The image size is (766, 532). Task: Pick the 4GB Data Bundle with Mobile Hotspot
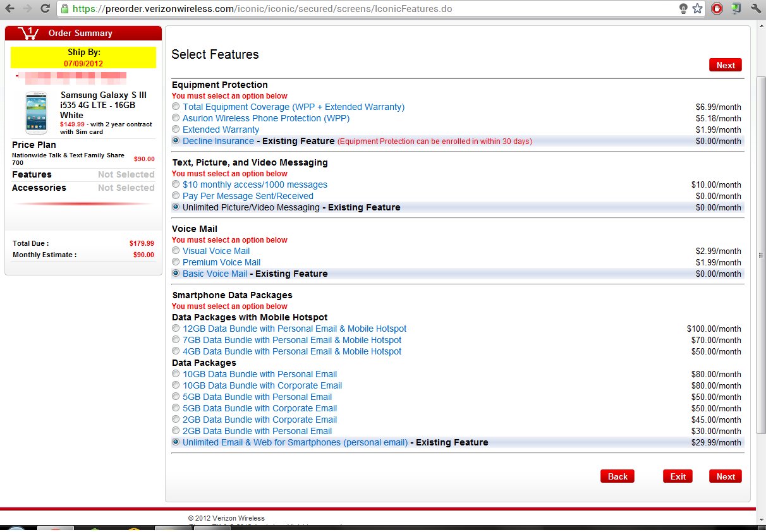(176, 351)
